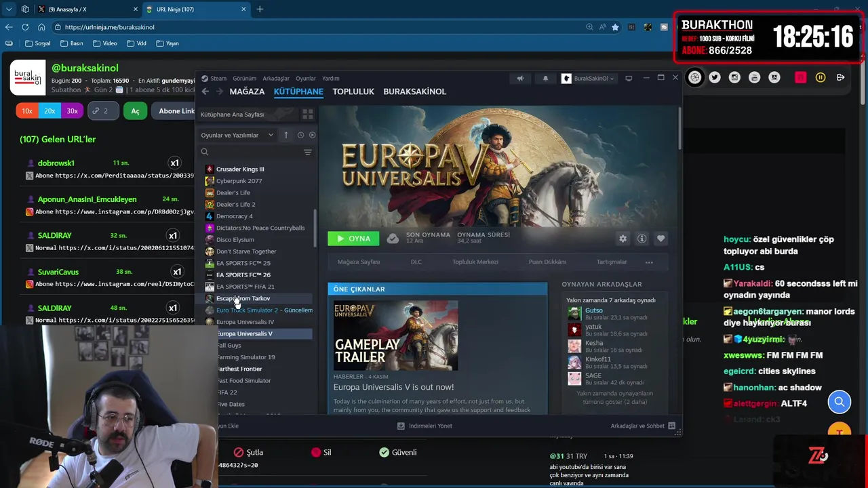Toggle recent activity clock filter

point(300,135)
